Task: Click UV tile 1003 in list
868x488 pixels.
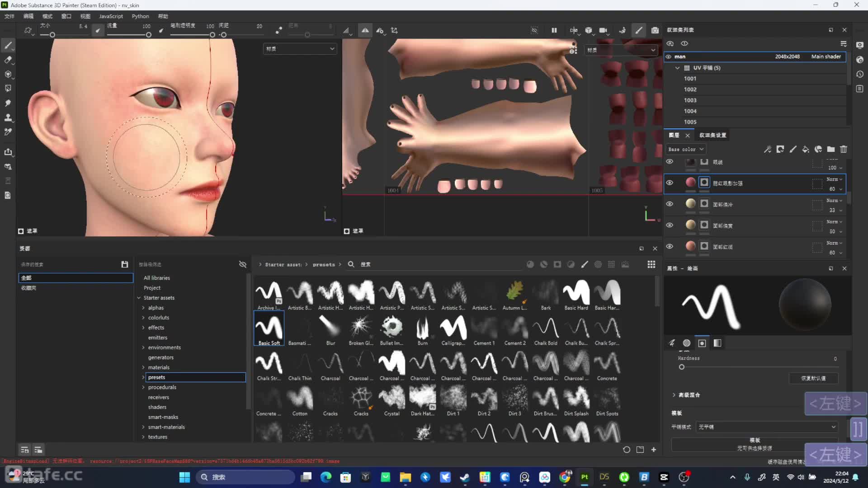Action: pos(690,100)
